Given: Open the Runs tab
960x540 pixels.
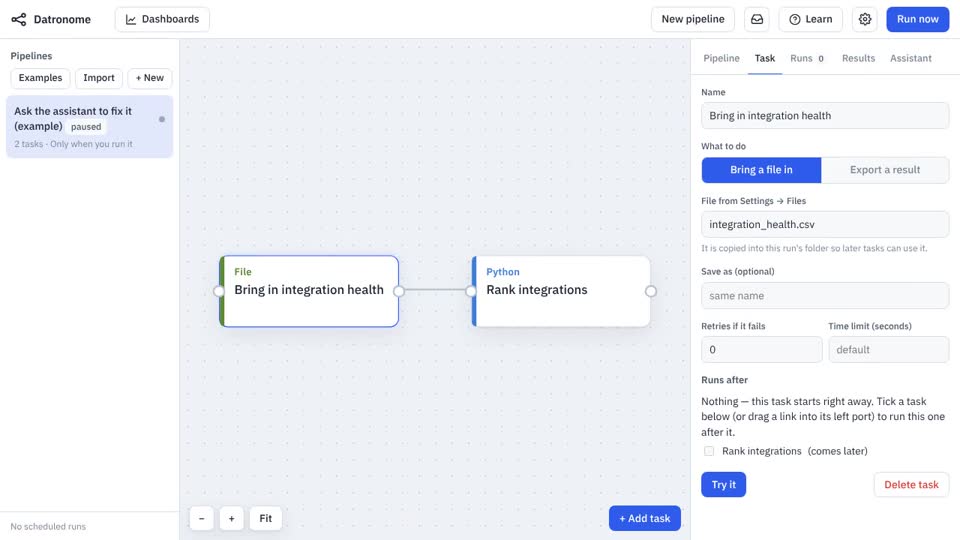Looking at the screenshot, I should pyautogui.click(x=807, y=58).
